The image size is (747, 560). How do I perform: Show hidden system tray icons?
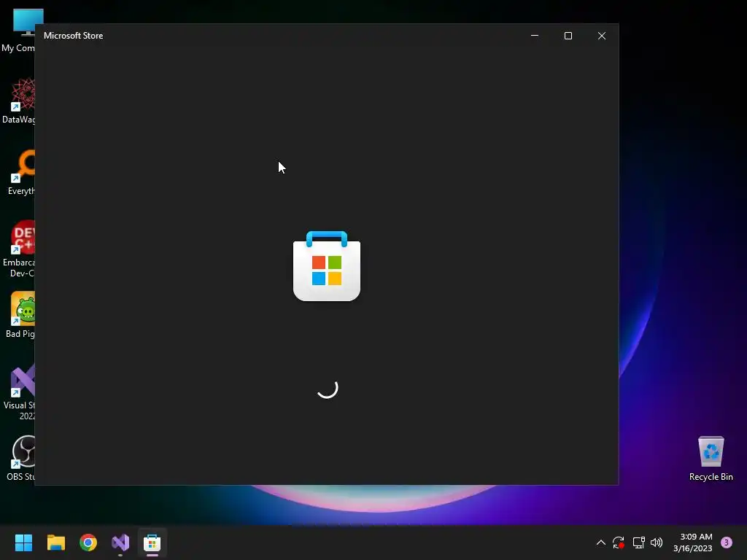point(601,542)
